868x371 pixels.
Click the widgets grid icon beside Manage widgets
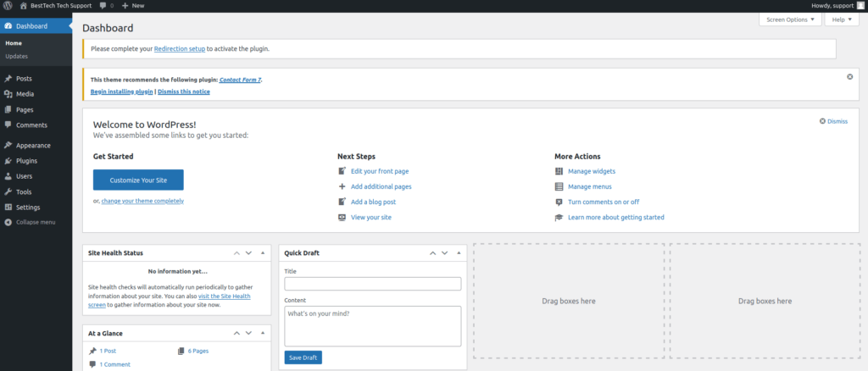tap(559, 171)
